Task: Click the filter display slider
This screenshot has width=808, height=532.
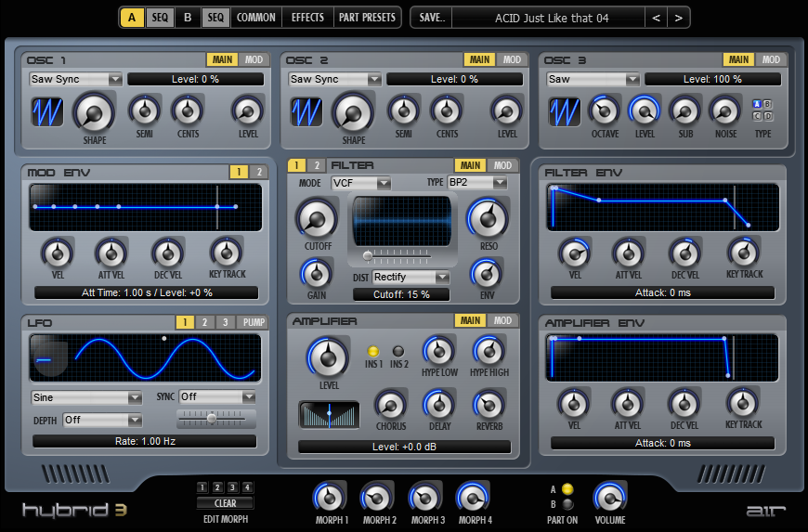Action: tap(397, 255)
